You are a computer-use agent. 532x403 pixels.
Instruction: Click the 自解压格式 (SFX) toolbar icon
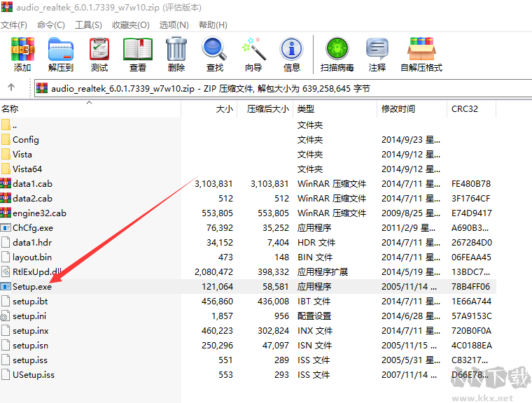(421, 49)
